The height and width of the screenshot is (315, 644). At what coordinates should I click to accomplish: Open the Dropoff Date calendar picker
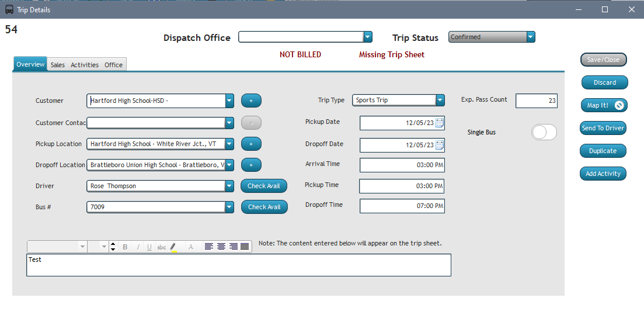coord(440,145)
